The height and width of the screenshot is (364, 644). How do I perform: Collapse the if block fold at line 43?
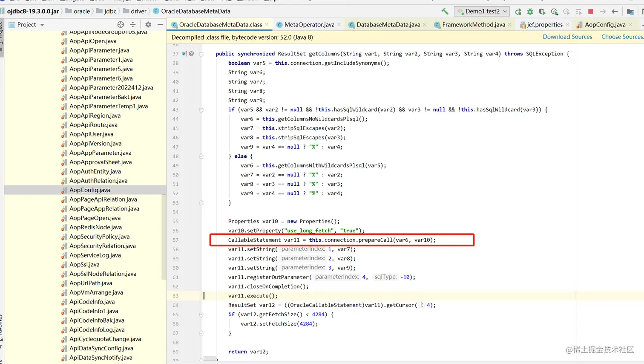click(201, 110)
